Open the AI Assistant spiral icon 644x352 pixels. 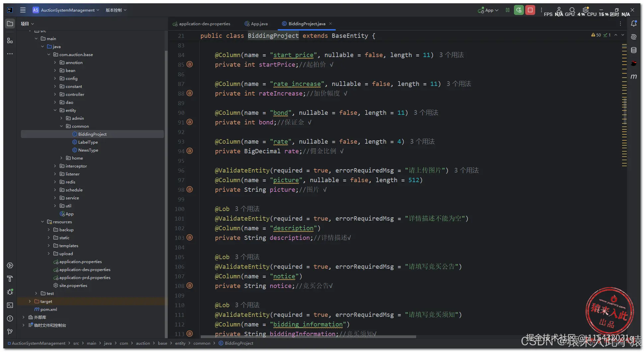tap(634, 37)
